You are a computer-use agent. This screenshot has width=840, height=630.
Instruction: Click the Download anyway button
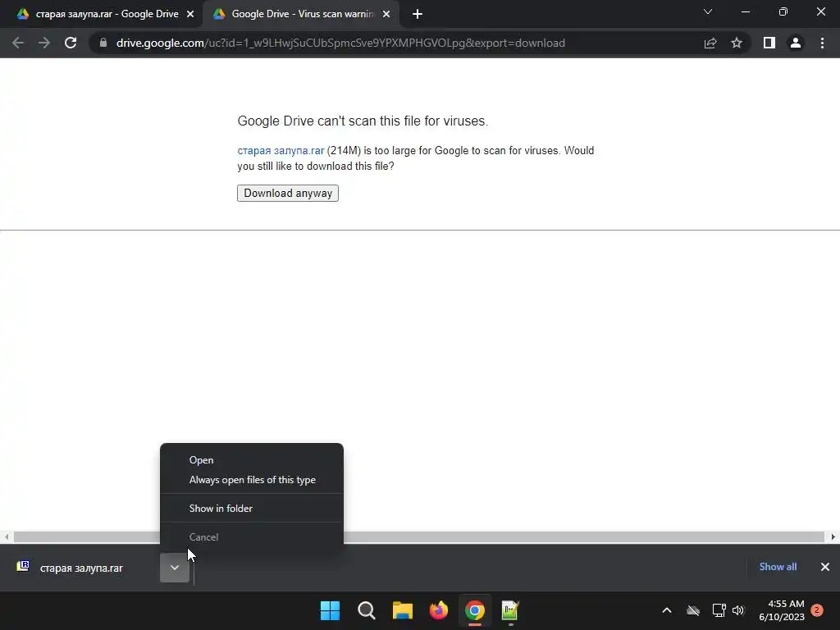[288, 194]
